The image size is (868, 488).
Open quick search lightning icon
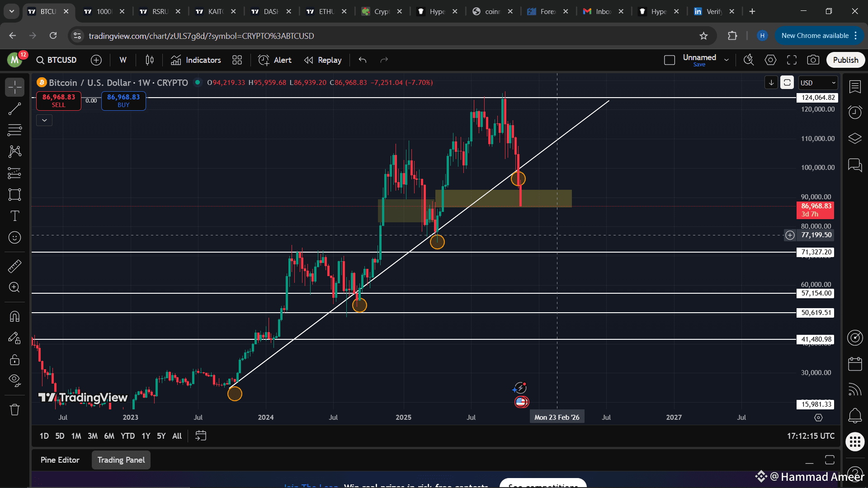point(749,60)
